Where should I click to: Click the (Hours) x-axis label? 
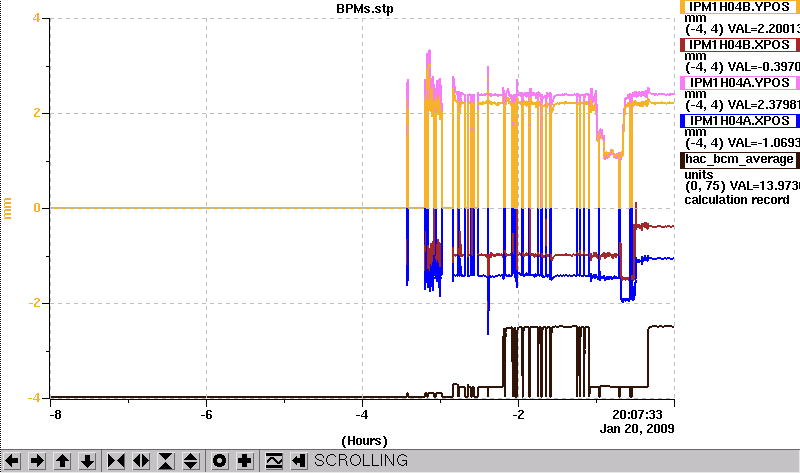point(364,441)
